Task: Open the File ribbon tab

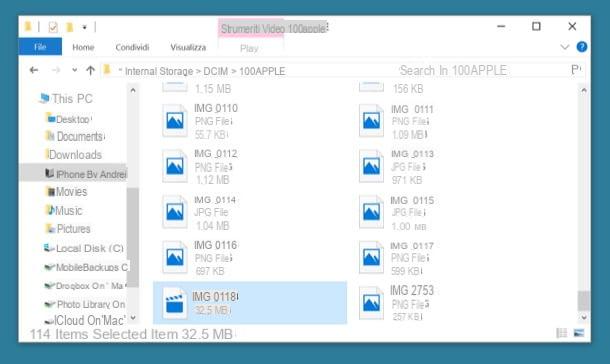Action: 40,47
